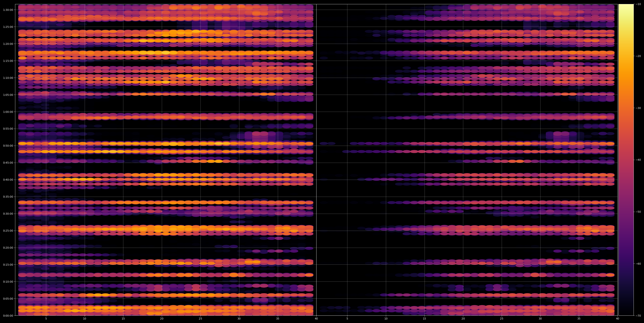Click the −10 colorbar tick label
This screenshot has height=323, width=644.
[x=638, y=4]
